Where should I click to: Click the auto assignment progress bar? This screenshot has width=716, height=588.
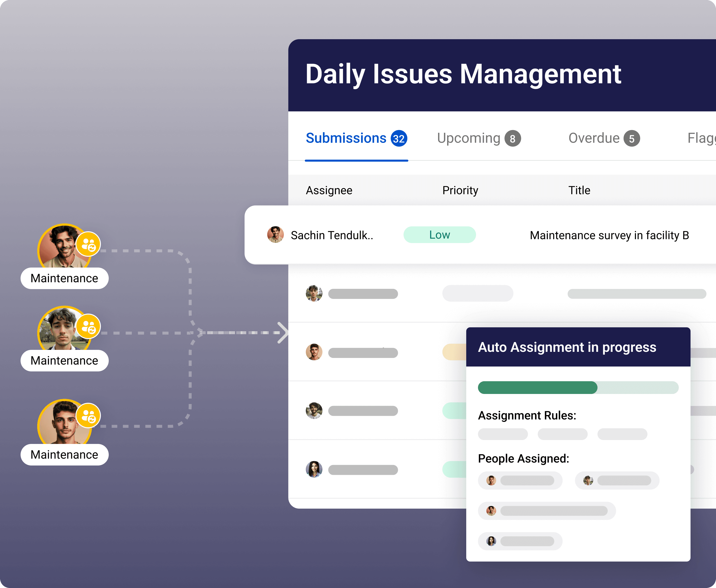(x=578, y=388)
